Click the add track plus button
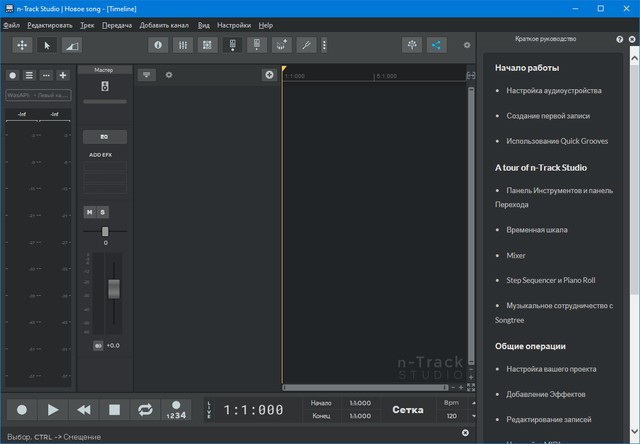 pos(269,75)
